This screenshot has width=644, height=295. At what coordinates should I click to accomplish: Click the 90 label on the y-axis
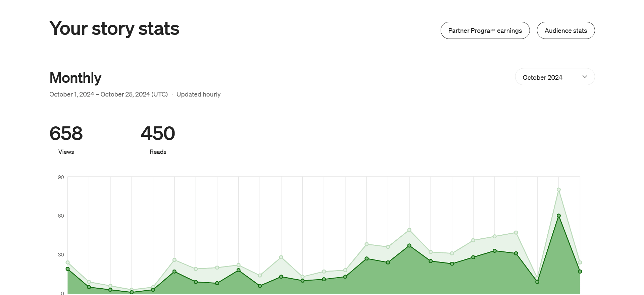[x=61, y=177]
